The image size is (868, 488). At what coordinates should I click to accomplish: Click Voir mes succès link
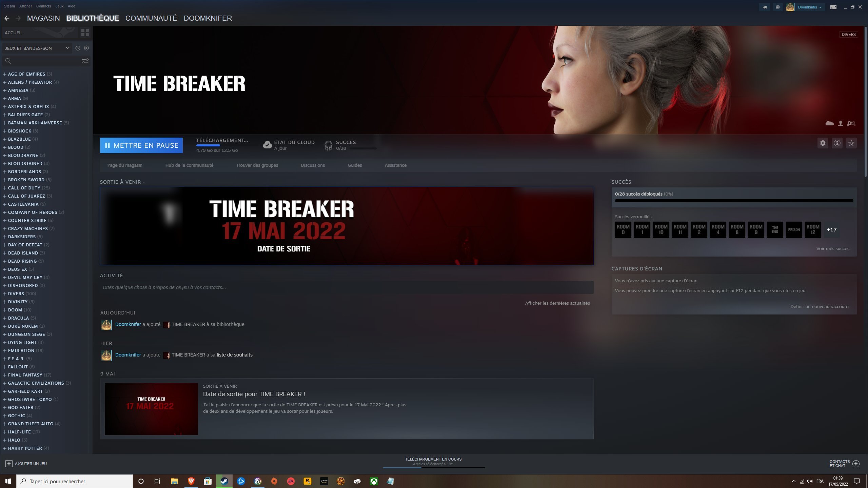tap(832, 249)
